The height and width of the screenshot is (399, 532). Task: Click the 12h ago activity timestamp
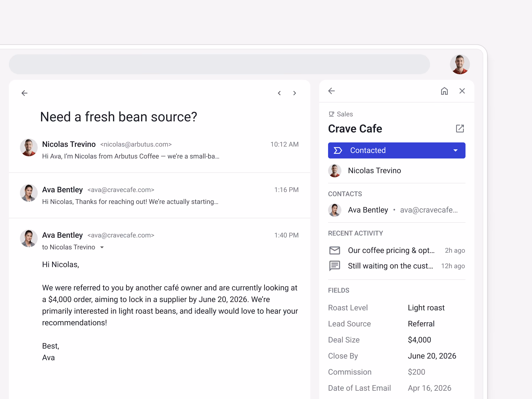coord(453,266)
